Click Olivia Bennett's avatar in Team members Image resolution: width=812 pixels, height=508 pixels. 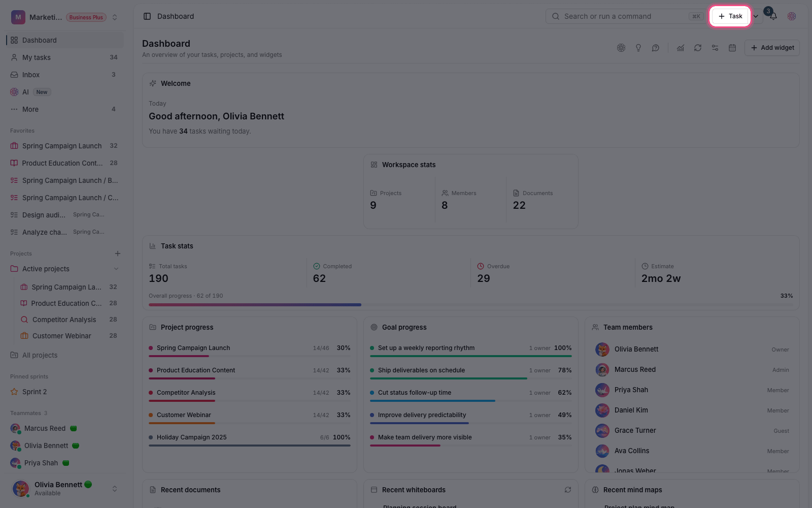pyautogui.click(x=602, y=350)
